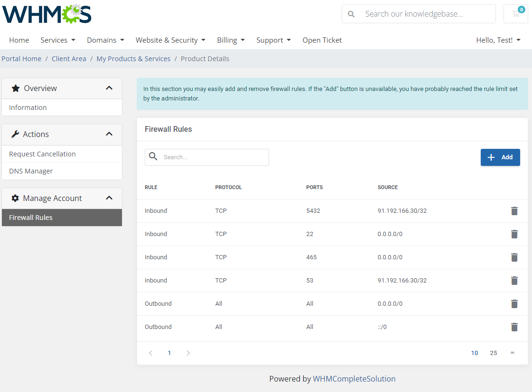Image resolution: width=532 pixels, height=392 pixels.
Task: Delete the outbound 0.0.0.0/0 rule
Action: [x=514, y=303]
